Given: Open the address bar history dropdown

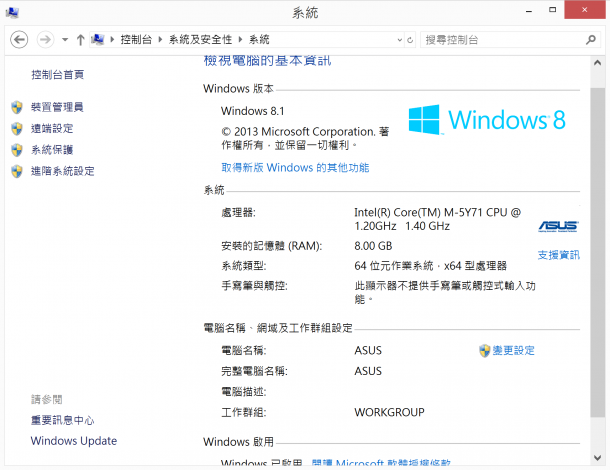Looking at the screenshot, I should pos(400,40).
